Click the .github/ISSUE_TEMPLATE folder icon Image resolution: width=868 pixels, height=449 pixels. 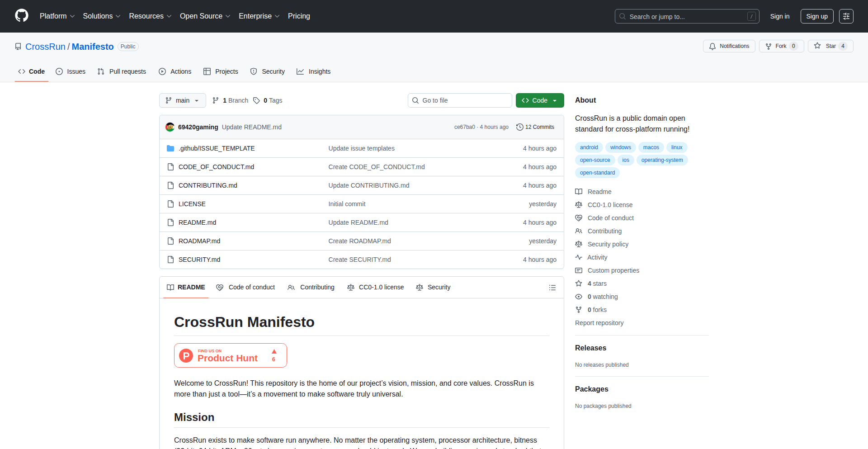(170, 148)
